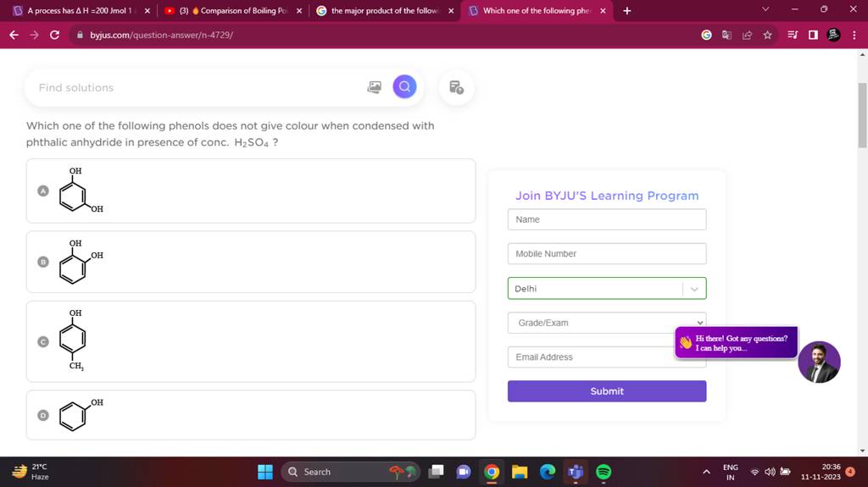Click the page vertical scrollbar thumb
Image resolution: width=868 pixels, height=487 pixels.
click(863, 114)
